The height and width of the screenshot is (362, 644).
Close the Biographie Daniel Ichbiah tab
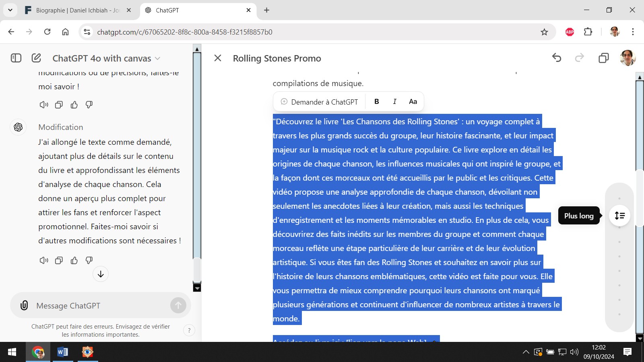pyautogui.click(x=129, y=10)
